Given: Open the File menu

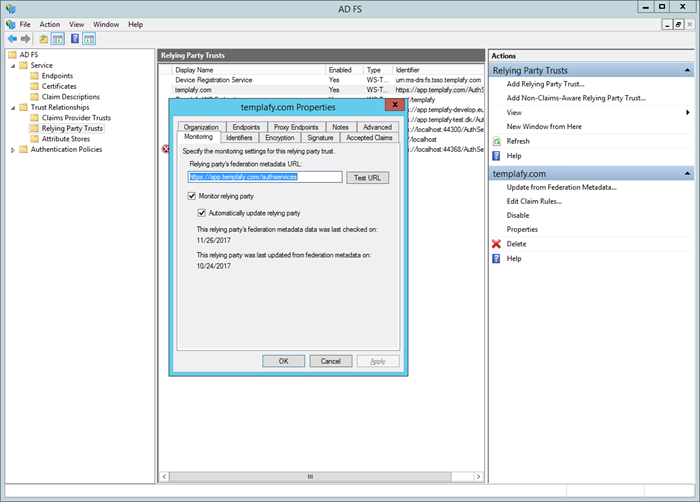Looking at the screenshot, I should tap(25, 25).
